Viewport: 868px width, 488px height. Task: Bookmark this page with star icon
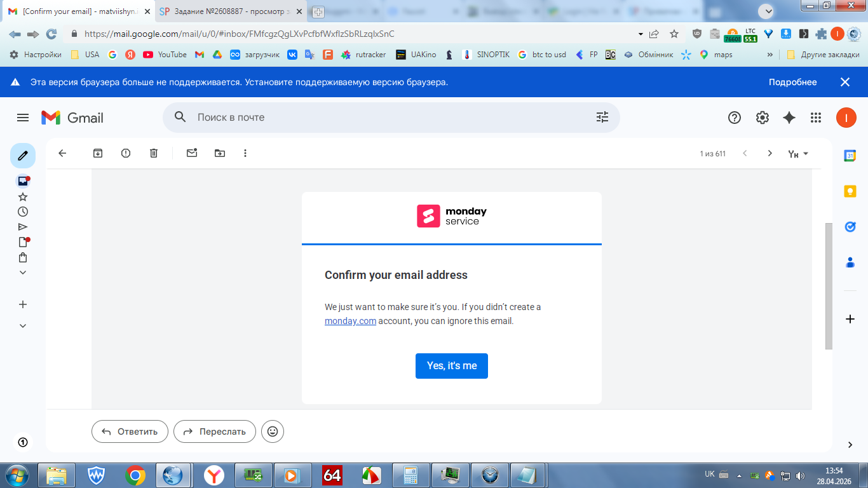click(674, 34)
